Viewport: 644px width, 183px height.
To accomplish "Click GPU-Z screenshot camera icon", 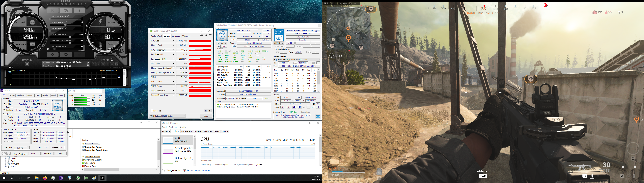I will [x=201, y=36].
